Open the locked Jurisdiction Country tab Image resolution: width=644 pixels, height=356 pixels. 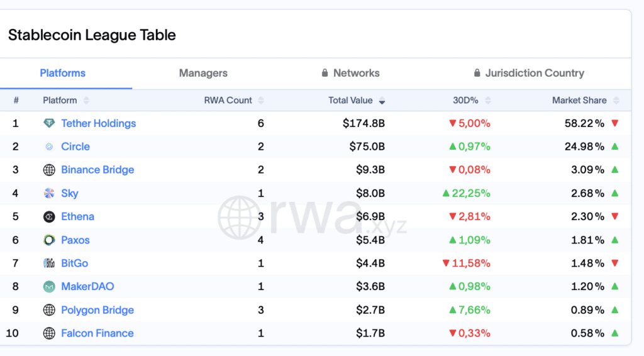click(x=528, y=73)
